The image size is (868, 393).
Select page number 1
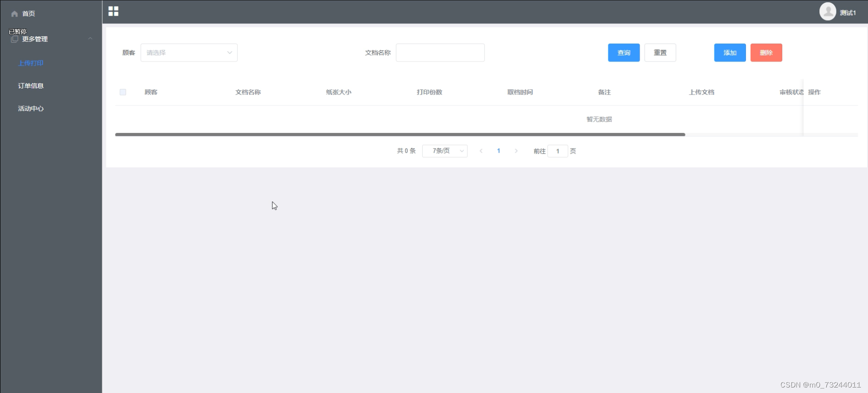click(x=498, y=151)
